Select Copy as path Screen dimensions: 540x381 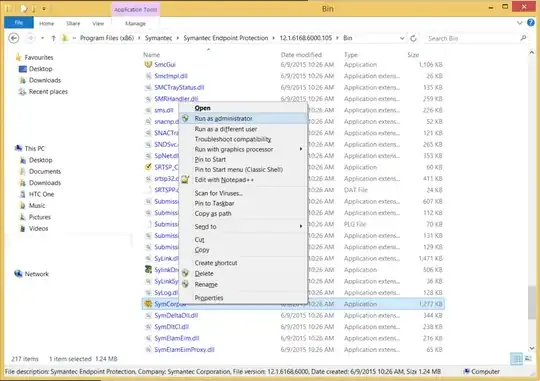(243, 214)
